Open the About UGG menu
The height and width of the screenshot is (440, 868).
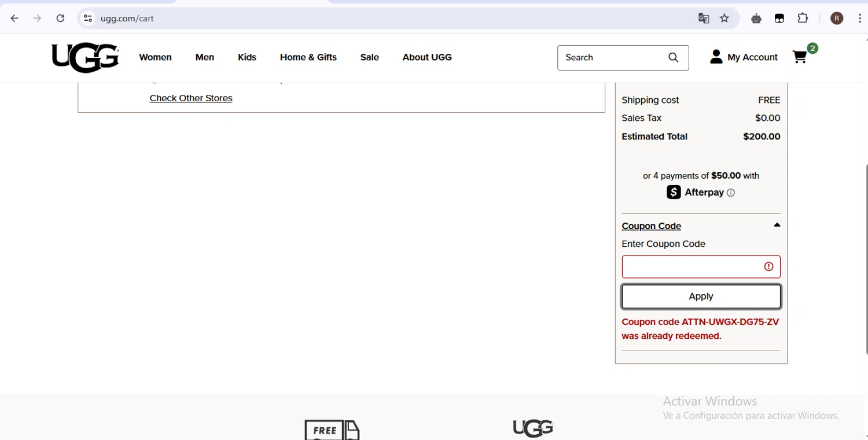pyautogui.click(x=427, y=57)
